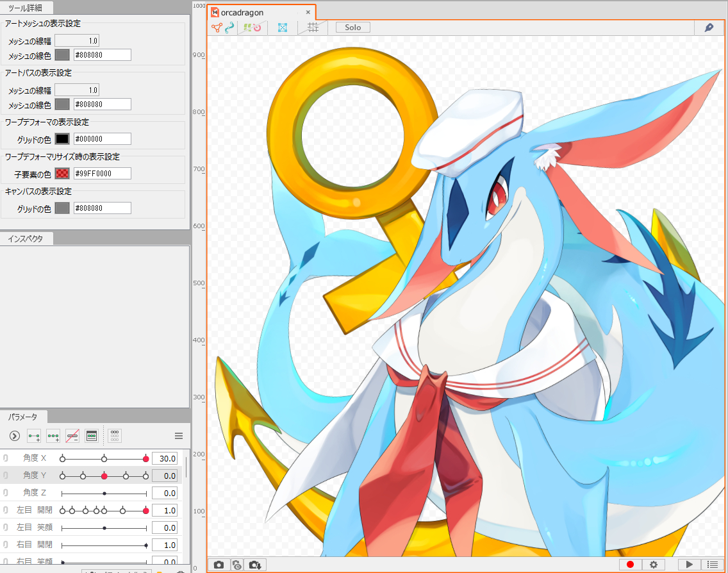Screen dimensions: 728x573
Task: Click the 角度 X value field showing 30.0
Action: click(165, 458)
